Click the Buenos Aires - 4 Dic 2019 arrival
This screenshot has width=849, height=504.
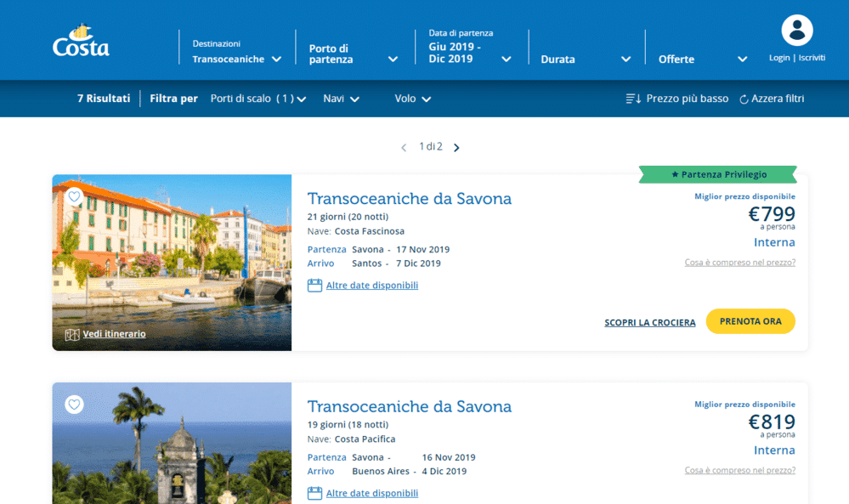click(x=410, y=472)
